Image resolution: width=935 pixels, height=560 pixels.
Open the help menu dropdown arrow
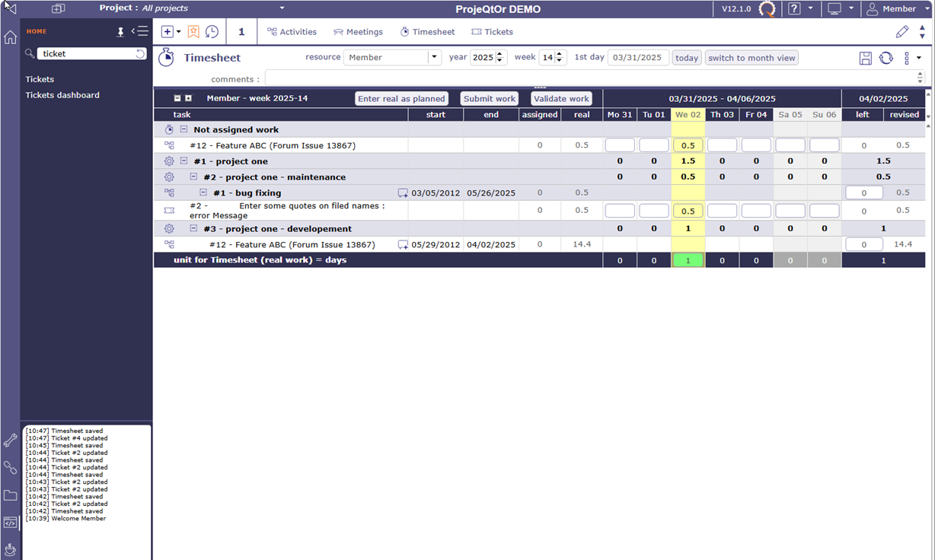(x=810, y=8)
